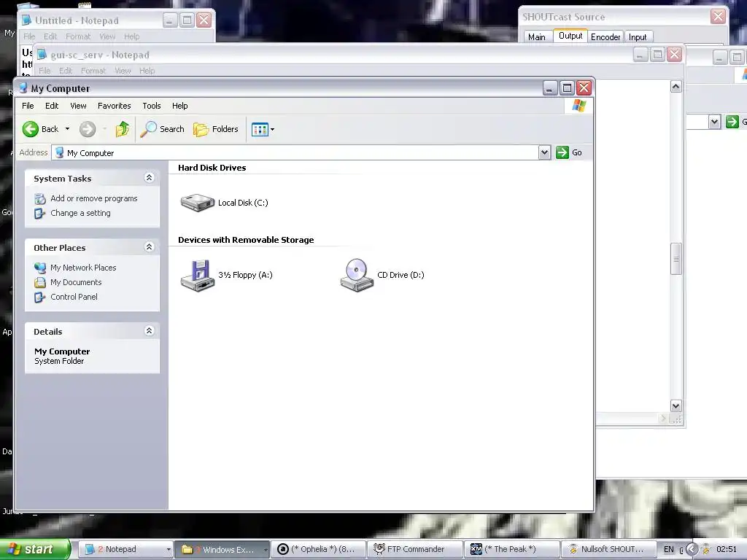Viewport: 747px width, 560px height.
Task: Select the Local Disk (C:) drive icon
Action: (x=197, y=203)
